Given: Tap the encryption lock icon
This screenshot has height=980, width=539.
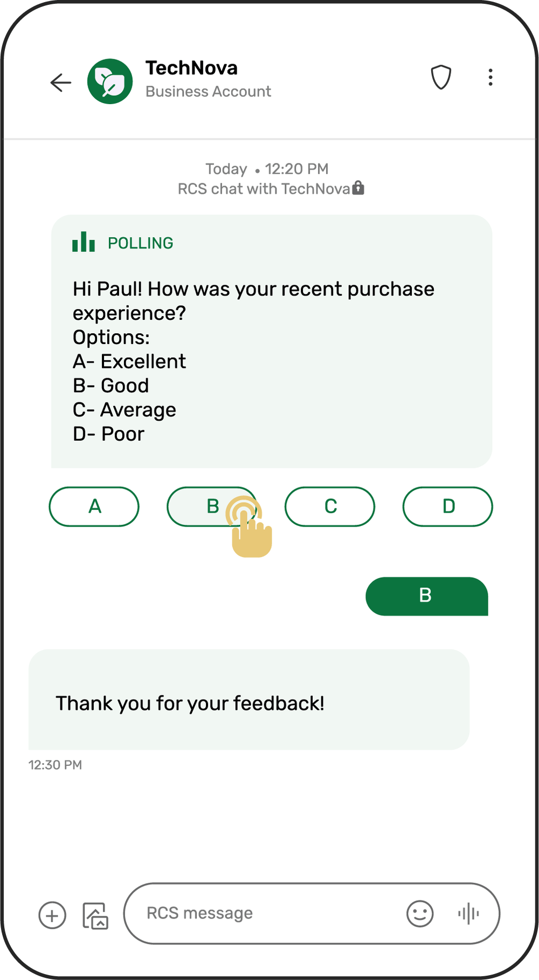Looking at the screenshot, I should click(358, 188).
